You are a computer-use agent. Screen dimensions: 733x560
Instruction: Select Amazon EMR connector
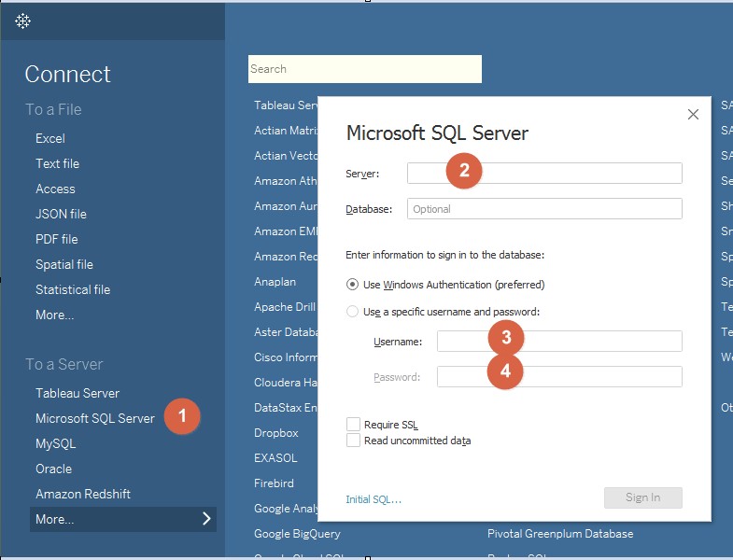click(x=286, y=231)
